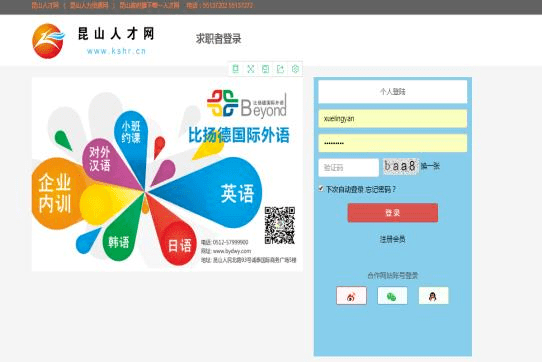
Task: Click the first green floating toolbar icon
Action: coord(235,69)
